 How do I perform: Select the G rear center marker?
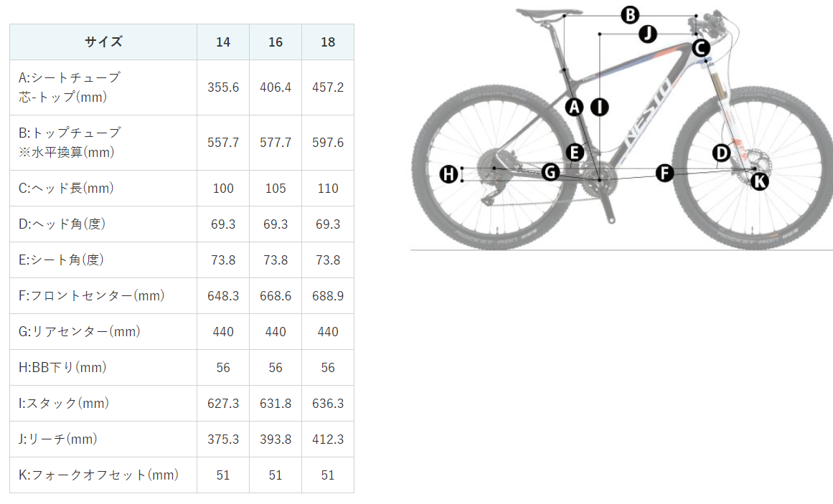550,171
